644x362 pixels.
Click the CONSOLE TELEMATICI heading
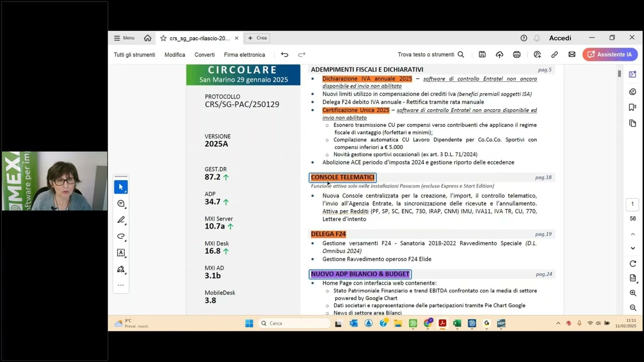click(x=343, y=177)
